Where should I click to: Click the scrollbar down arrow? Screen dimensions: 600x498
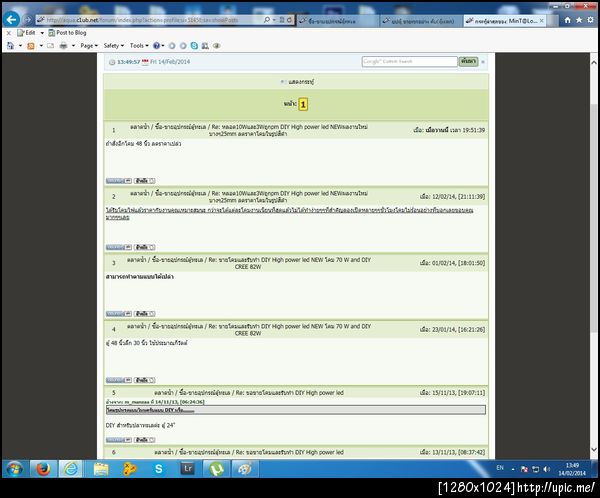pyautogui.click(x=593, y=450)
